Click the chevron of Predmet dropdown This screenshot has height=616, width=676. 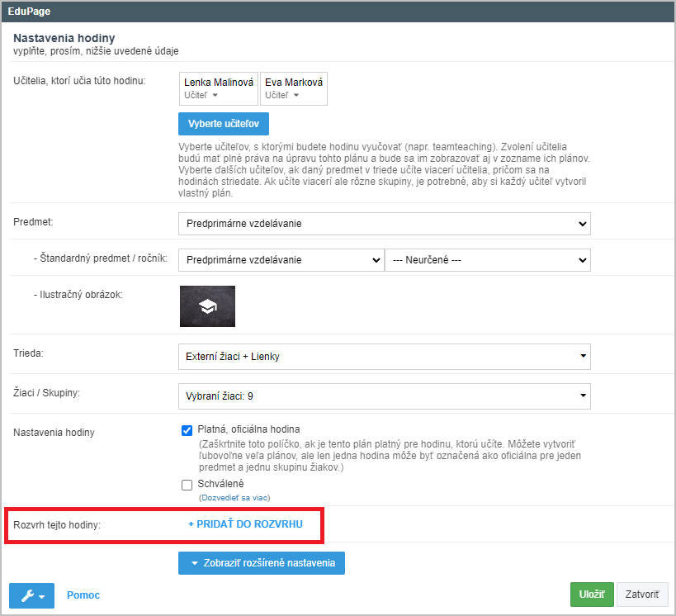(582, 224)
